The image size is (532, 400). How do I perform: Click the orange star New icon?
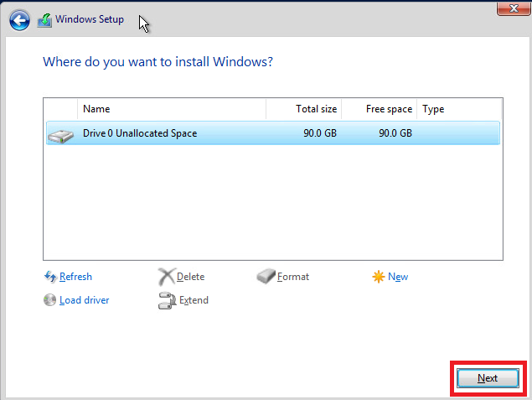pos(379,277)
